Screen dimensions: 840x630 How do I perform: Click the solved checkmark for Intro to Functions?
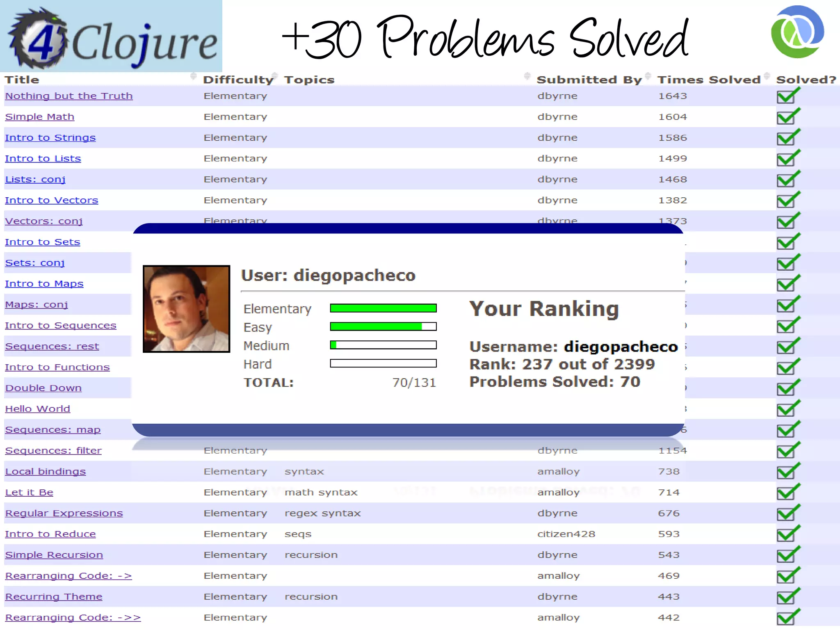tap(788, 367)
